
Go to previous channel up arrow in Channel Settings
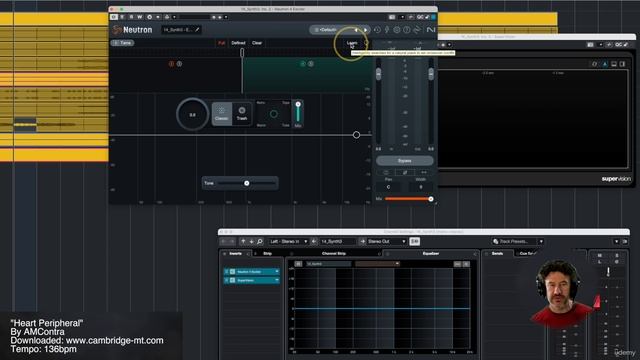coord(243,242)
